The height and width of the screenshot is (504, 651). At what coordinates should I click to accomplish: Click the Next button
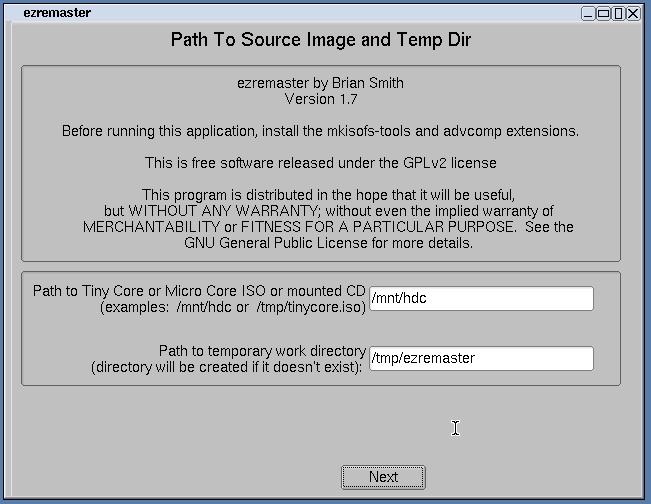[x=383, y=477]
